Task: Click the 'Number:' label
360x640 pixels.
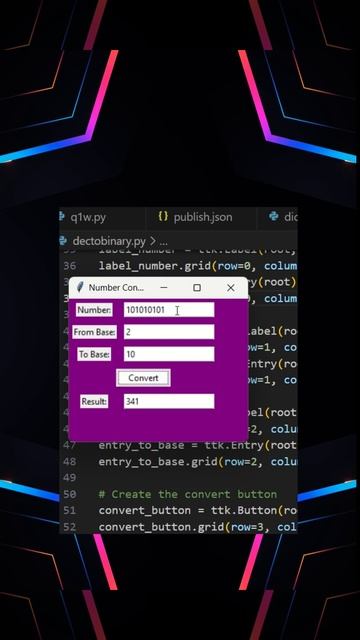Action: pyautogui.click(x=94, y=310)
